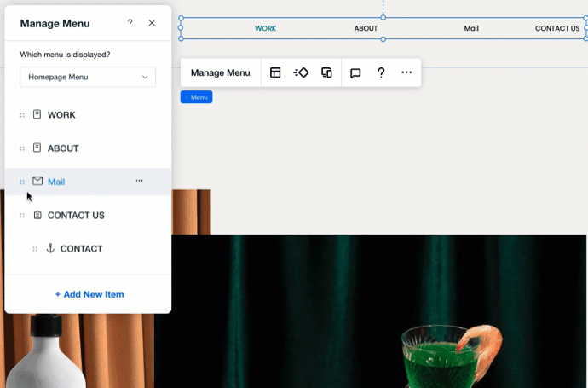Image resolution: width=588 pixels, height=388 pixels.
Task: Open the comments icon in the toolbar
Action: 355,73
